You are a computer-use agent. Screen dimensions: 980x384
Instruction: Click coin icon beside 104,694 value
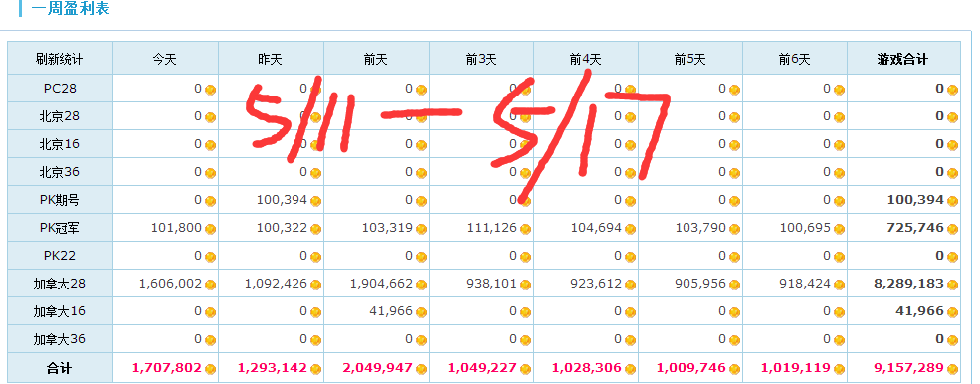[630, 229]
